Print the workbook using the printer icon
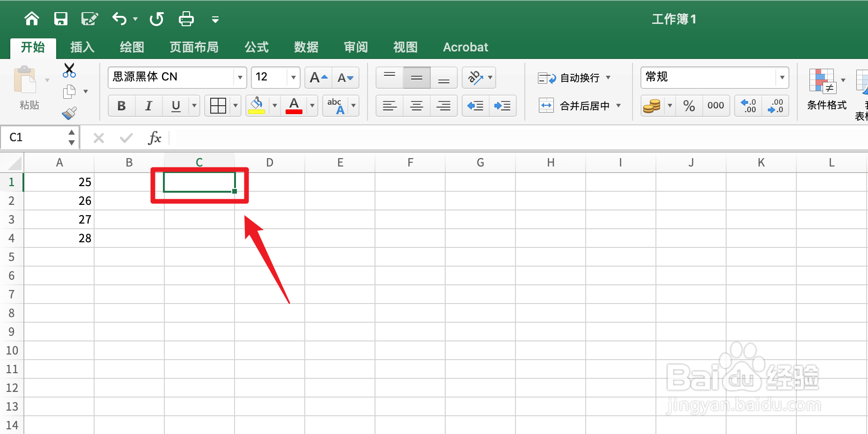The width and height of the screenshot is (868, 434). (186, 19)
